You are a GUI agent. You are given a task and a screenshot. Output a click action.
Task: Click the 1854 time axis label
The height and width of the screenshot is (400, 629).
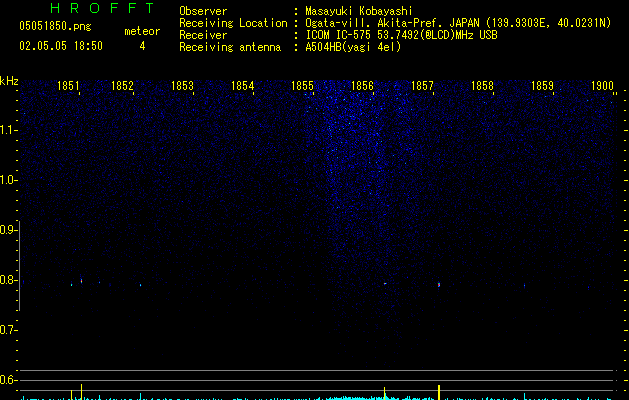pos(242,86)
